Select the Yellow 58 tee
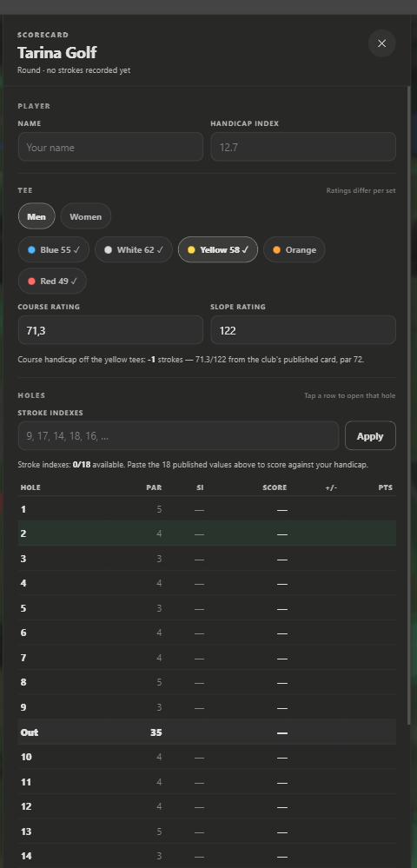Image resolution: width=417 pixels, height=868 pixels. tap(218, 249)
